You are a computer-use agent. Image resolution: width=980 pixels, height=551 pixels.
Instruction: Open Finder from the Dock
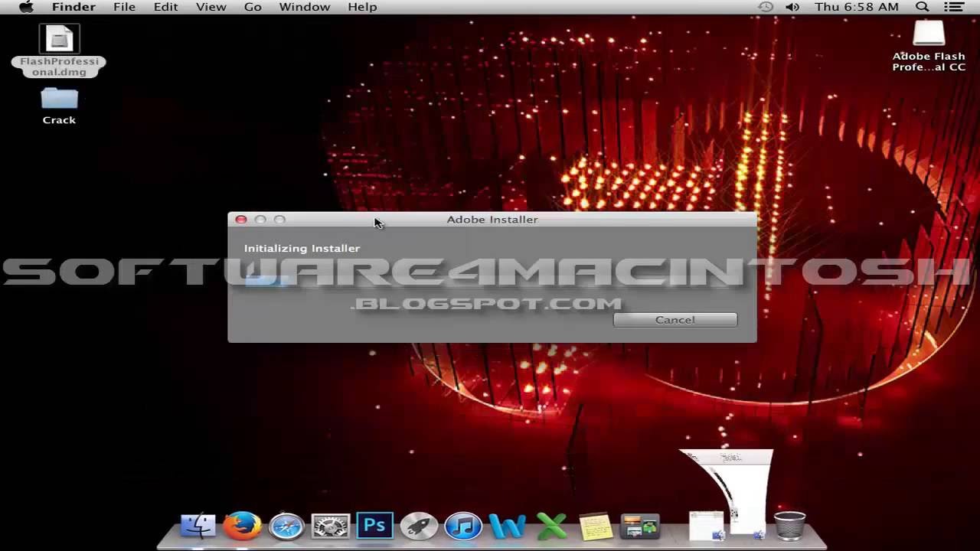point(198,526)
